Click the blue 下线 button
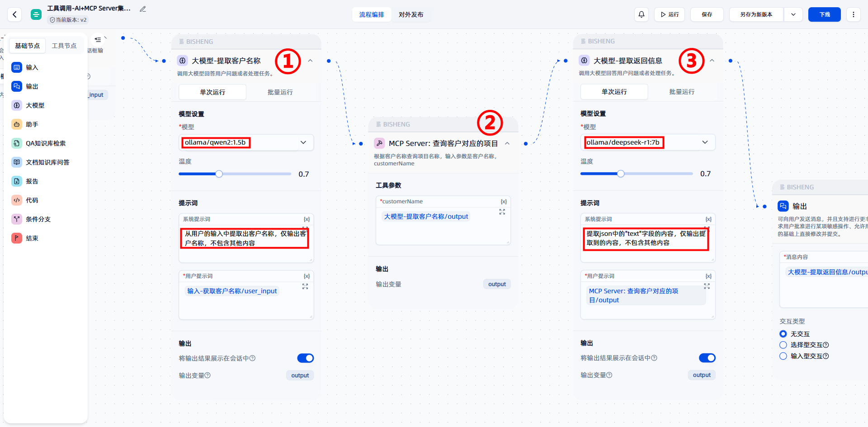This screenshot has height=427, width=868. 824,14
